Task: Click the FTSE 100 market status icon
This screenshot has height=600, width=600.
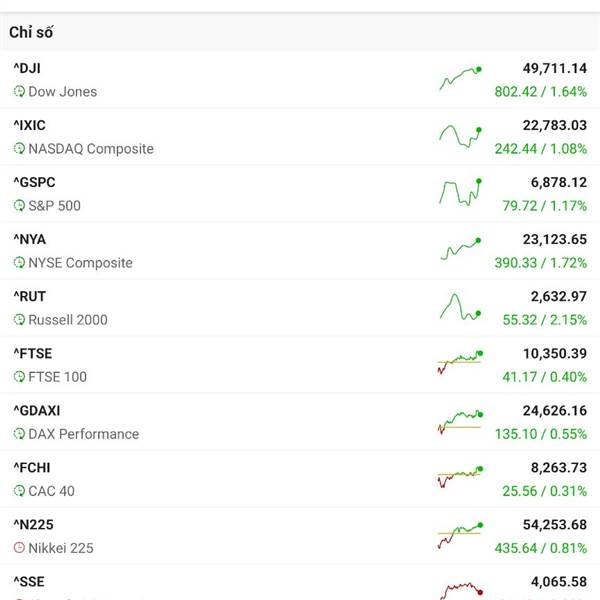Action: tap(19, 377)
